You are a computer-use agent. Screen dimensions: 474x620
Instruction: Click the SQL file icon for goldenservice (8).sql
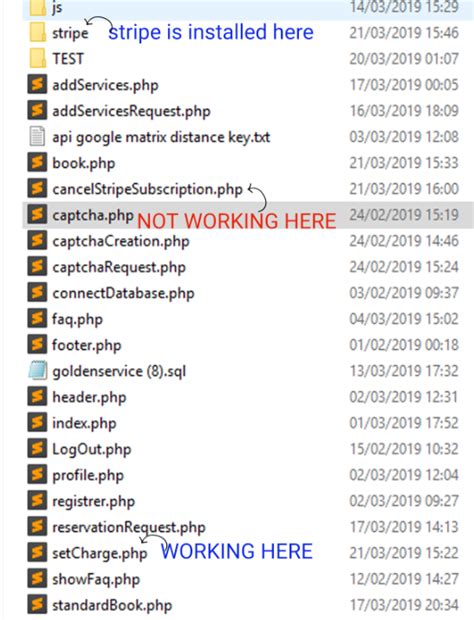[x=38, y=371]
